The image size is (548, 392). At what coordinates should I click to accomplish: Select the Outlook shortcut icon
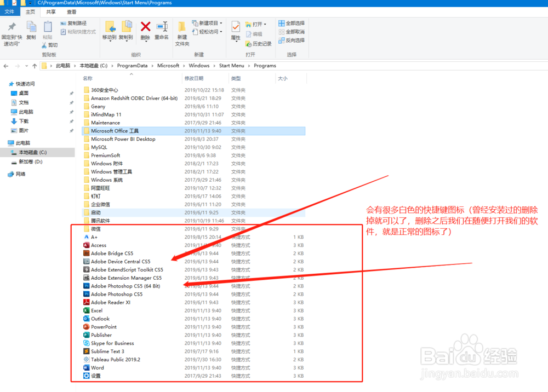(x=87, y=318)
